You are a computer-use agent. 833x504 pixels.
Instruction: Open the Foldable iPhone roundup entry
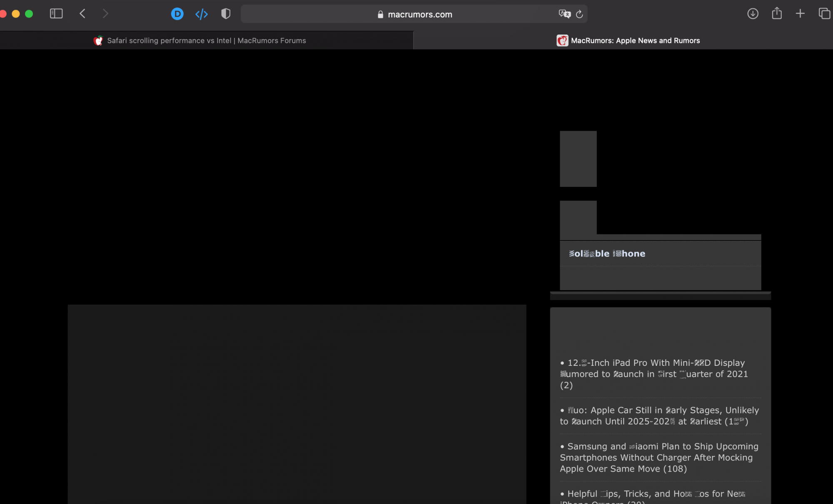(607, 253)
